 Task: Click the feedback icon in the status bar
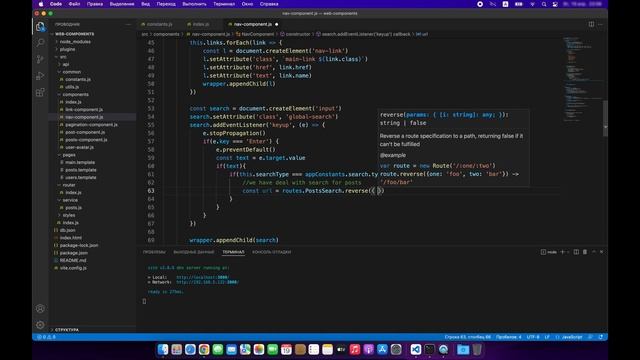pyautogui.click(x=590, y=337)
